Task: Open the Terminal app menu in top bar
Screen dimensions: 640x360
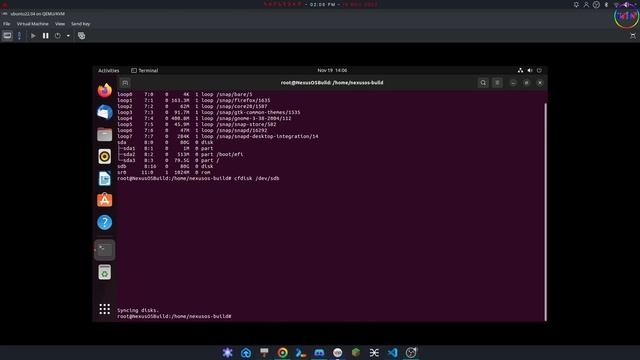Action: click(144, 71)
